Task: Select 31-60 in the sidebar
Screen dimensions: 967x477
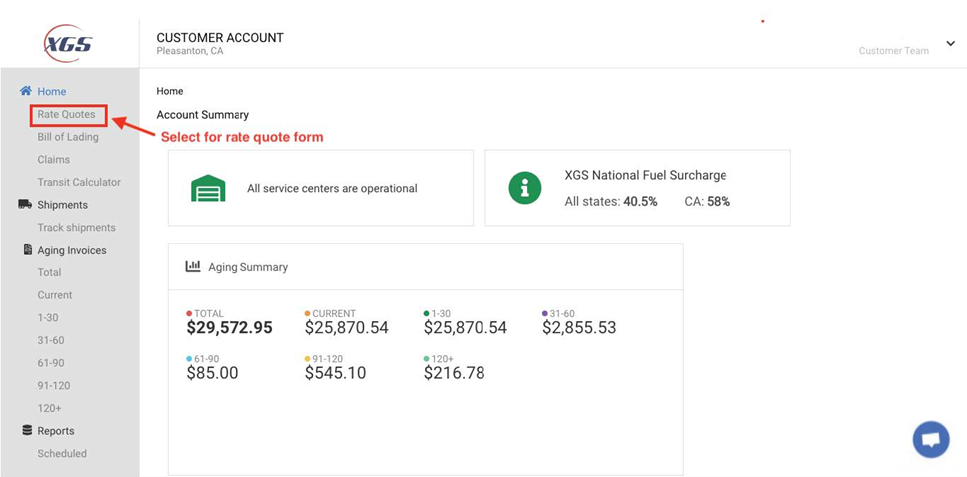Action: [51, 340]
